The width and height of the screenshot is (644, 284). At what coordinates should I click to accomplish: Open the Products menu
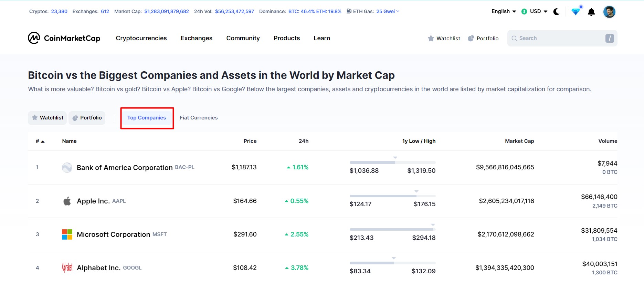(x=287, y=38)
